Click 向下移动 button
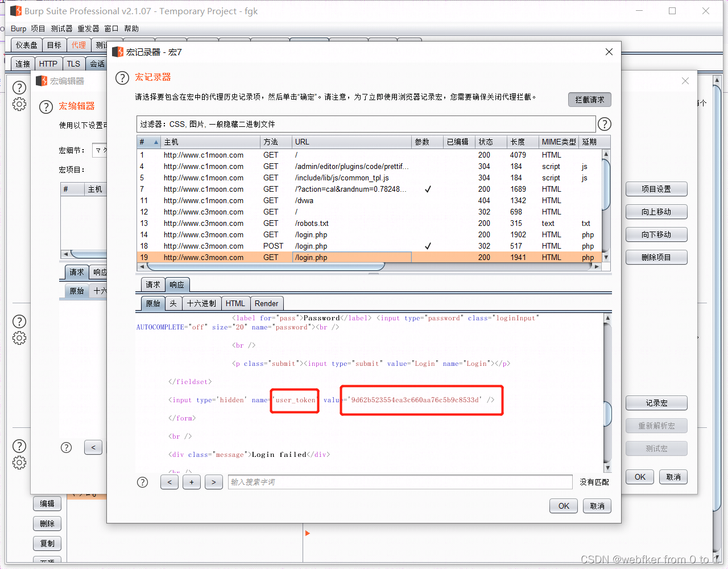The image size is (728, 569). pos(656,234)
